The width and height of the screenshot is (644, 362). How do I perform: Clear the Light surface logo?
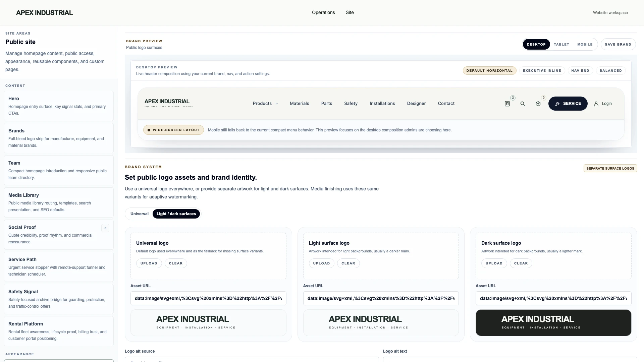[348, 263]
